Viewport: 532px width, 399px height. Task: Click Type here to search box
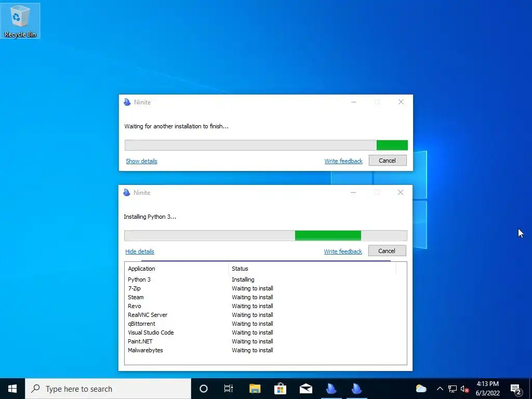[x=108, y=389]
